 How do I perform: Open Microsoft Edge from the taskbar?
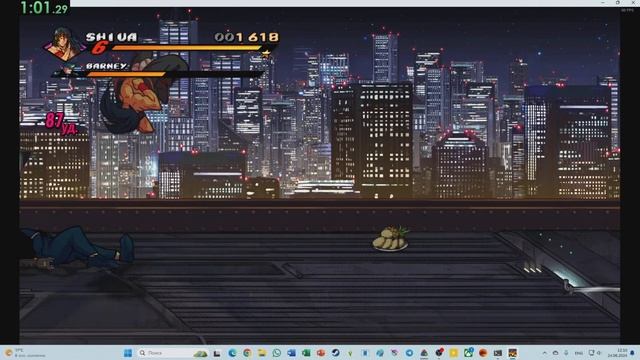pos(232,353)
